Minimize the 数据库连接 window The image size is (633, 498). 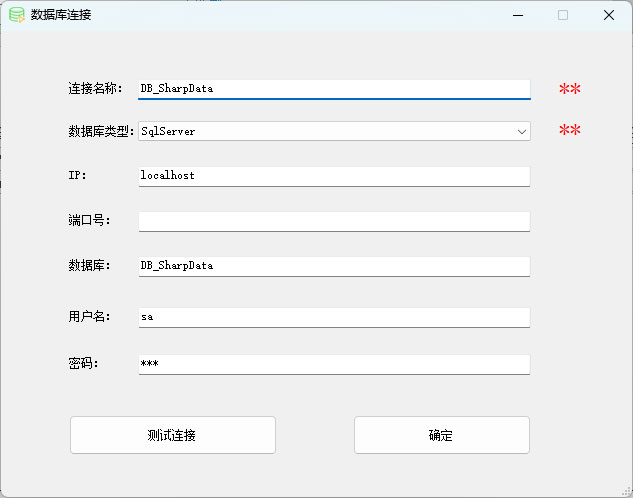517,15
